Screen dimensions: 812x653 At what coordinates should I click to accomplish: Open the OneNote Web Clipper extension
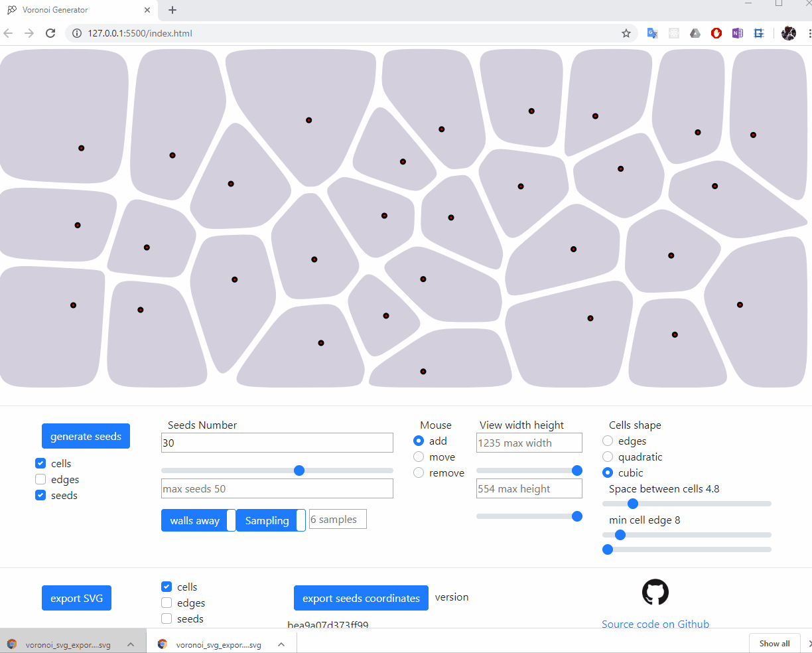[737, 33]
